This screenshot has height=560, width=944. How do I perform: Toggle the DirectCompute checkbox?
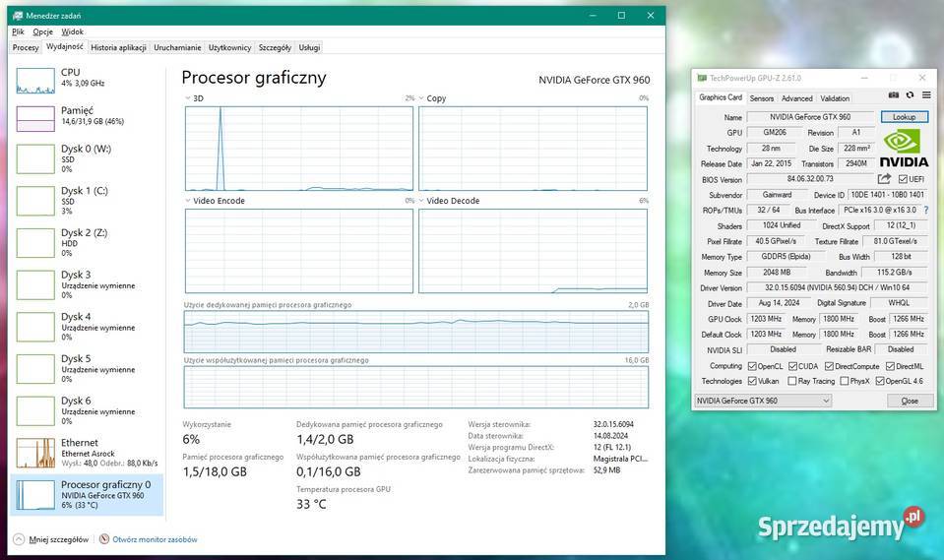tap(829, 366)
